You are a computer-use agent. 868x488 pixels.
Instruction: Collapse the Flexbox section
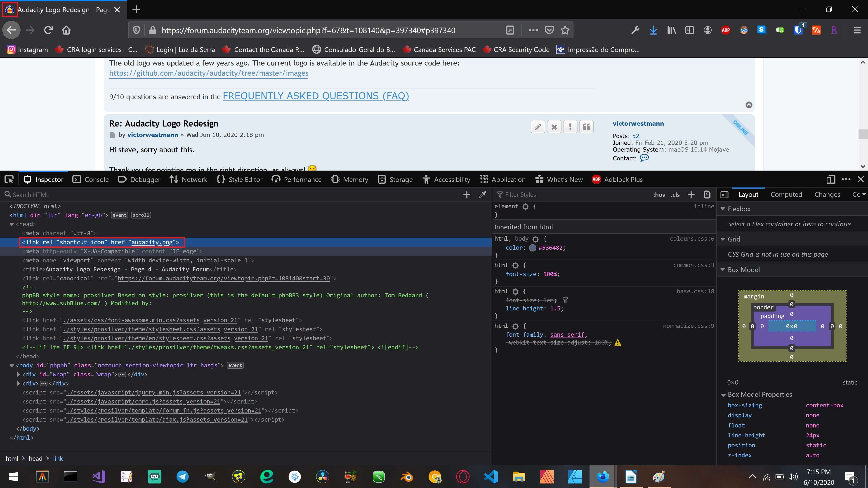tap(723, 209)
